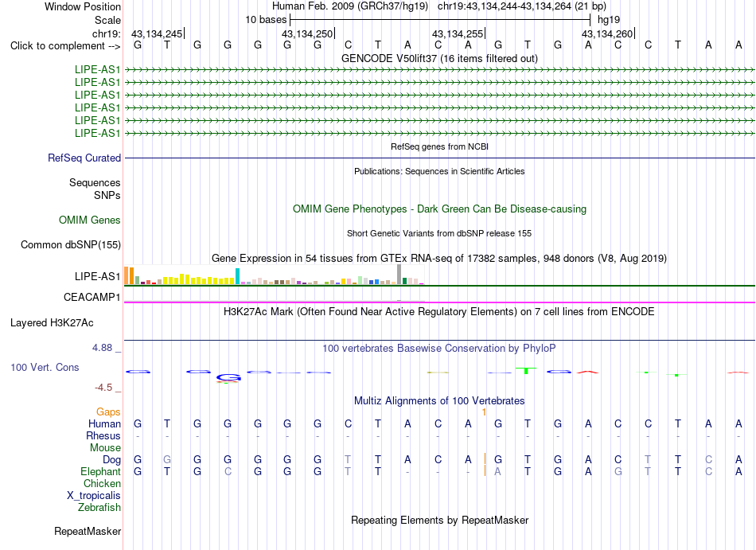Image resolution: width=756 pixels, height=550 pixels.
Task: Click the 'RefSeq Curated' track label
Action: pos(84,158)
